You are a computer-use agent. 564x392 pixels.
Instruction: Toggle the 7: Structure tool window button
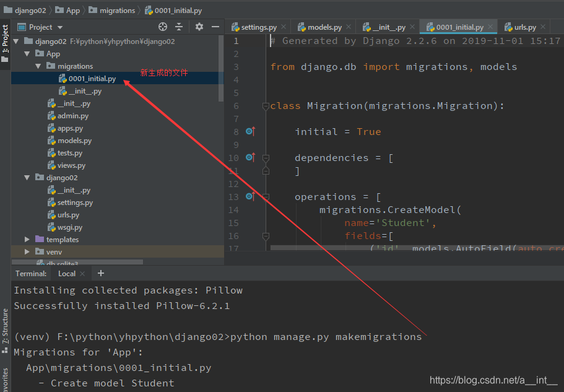[5, 331]
